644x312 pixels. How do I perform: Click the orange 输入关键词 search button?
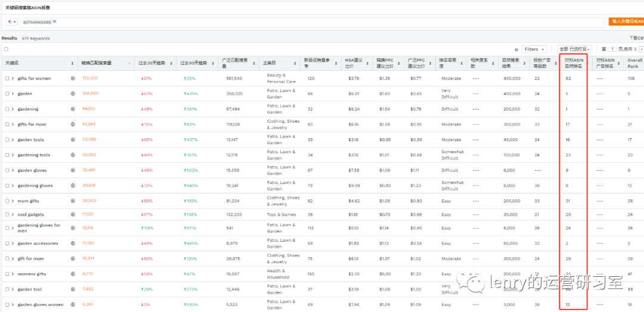[626, 21]
